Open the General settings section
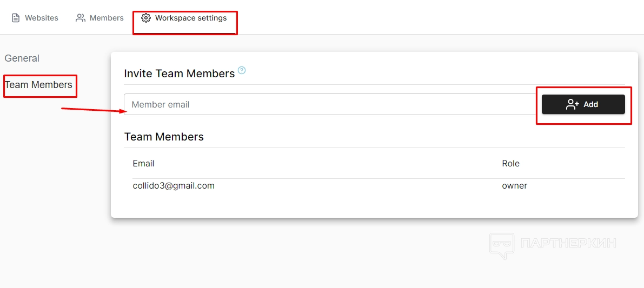644x288 pixels. [22, 58]
